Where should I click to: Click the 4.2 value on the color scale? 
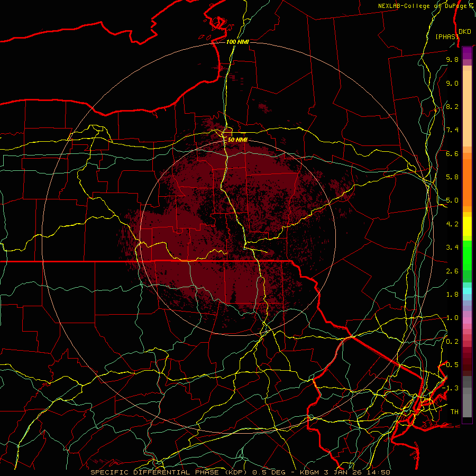click(x=452, y=224)
